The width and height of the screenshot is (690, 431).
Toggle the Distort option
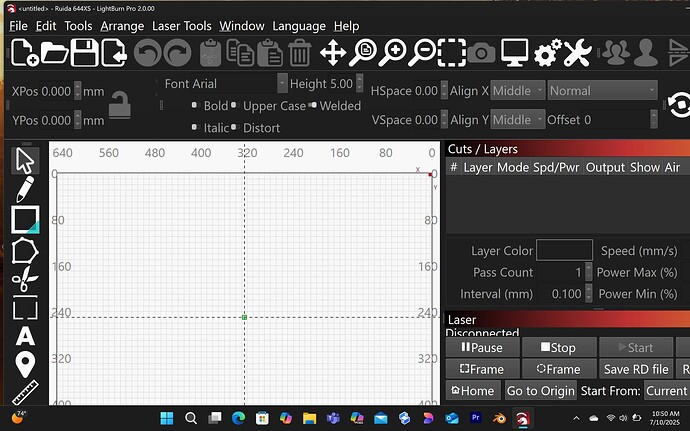pos(255,128)
